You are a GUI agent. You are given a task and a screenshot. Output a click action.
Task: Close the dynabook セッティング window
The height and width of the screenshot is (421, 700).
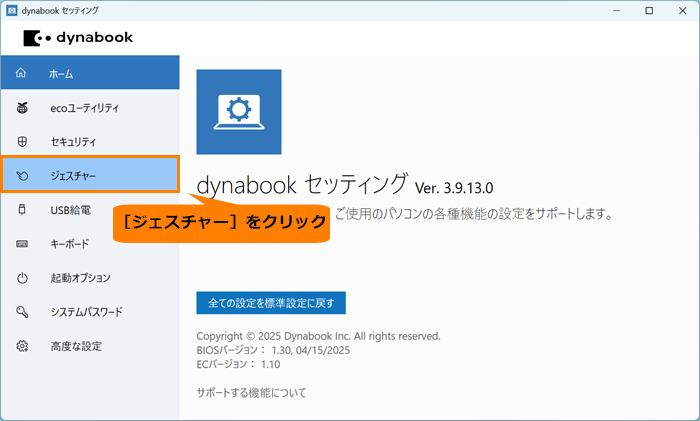(683, 10)
